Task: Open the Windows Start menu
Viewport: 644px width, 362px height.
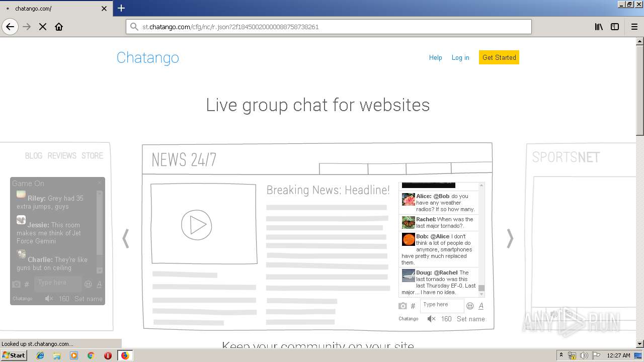Action: 14,355
